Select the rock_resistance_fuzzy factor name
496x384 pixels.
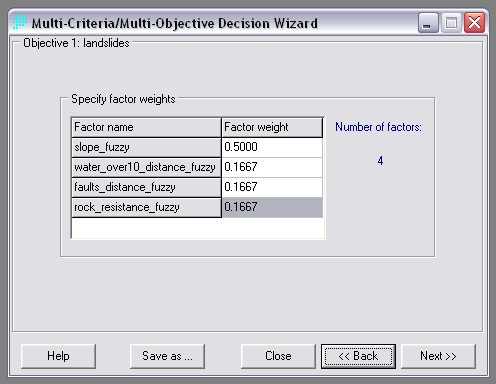click(x=146, y=207)
